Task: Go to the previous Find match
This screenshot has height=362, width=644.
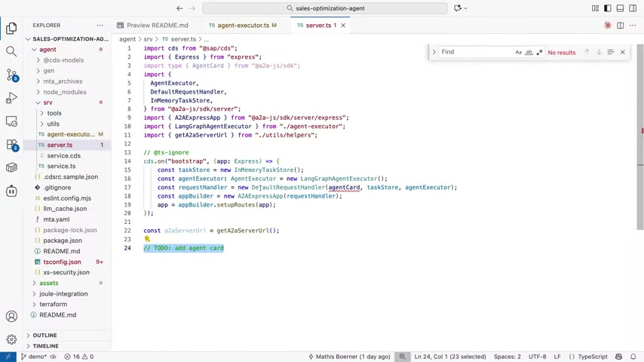Action: point(587,52)
